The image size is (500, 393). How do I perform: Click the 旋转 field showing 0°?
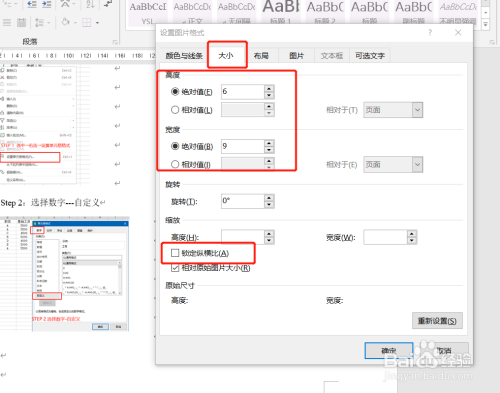coord(243,201)
